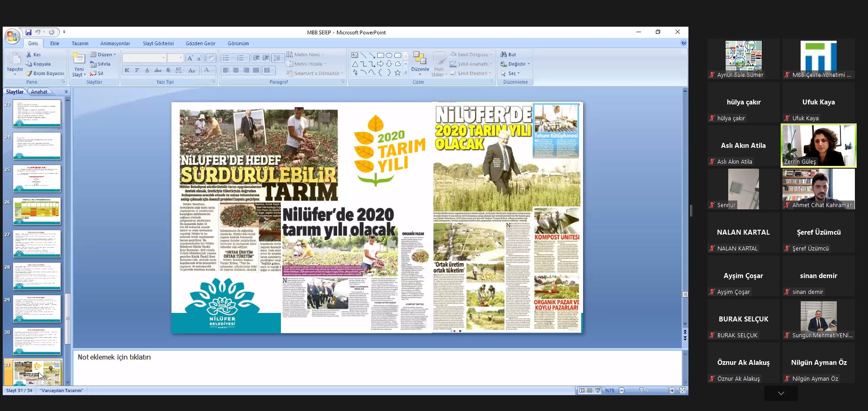Open the Gözden Geçir ribbon tab

point(200,43)
